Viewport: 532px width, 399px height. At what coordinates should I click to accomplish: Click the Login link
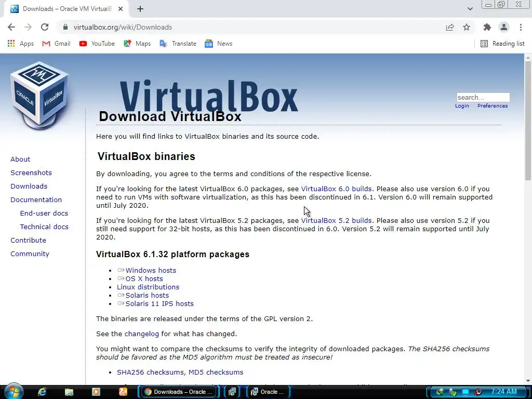click(x=462, y=106)
